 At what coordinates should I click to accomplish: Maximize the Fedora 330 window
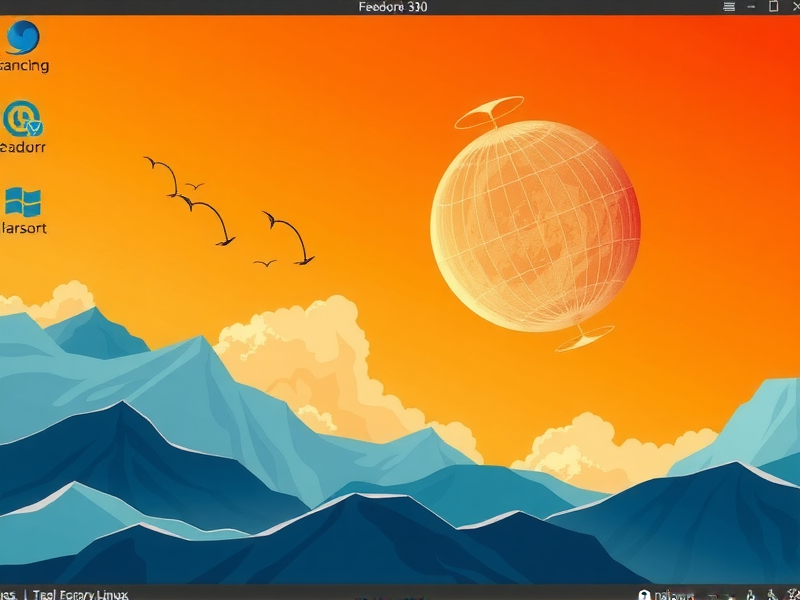coord(772,6)
